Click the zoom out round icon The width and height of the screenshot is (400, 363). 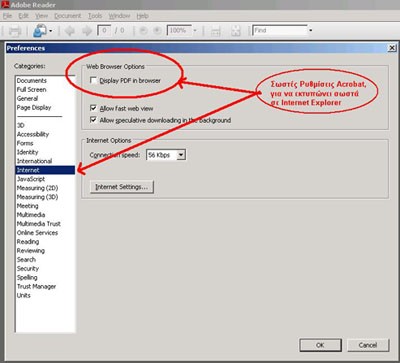pyautogui.click(x=143, y=31)
